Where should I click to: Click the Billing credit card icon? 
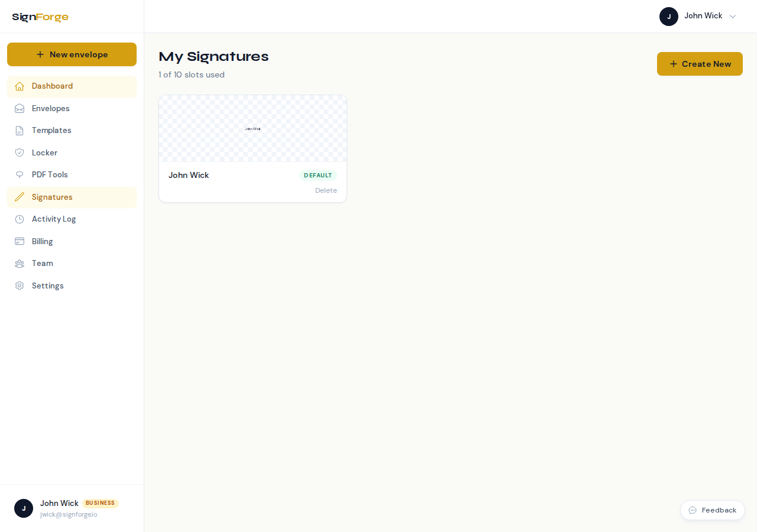coord(20,242)
